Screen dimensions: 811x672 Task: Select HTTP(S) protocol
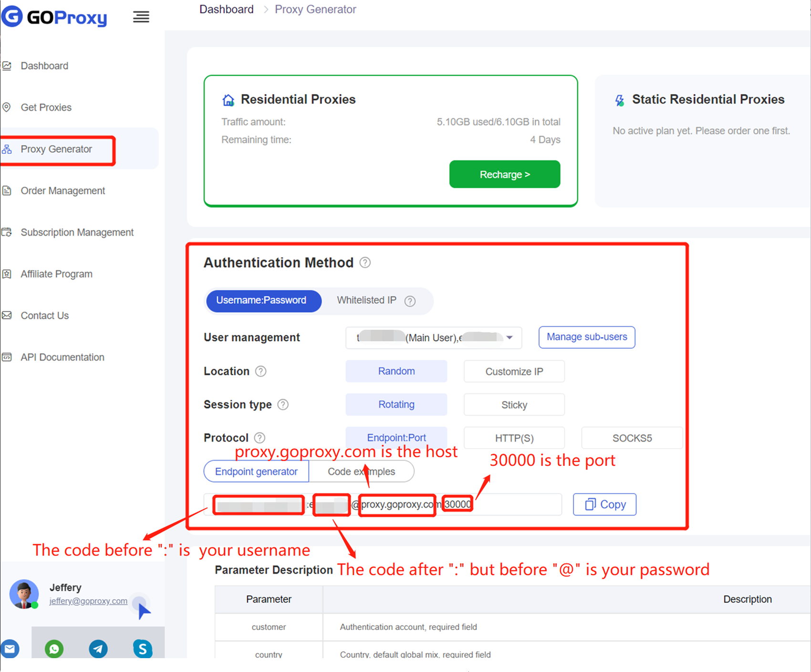point(514,438)
